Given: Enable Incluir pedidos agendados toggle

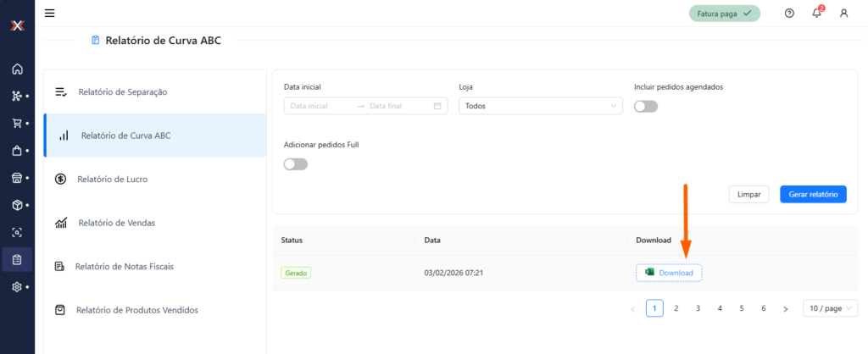Looking at the screenshot, I should click(x=646, y=106).
